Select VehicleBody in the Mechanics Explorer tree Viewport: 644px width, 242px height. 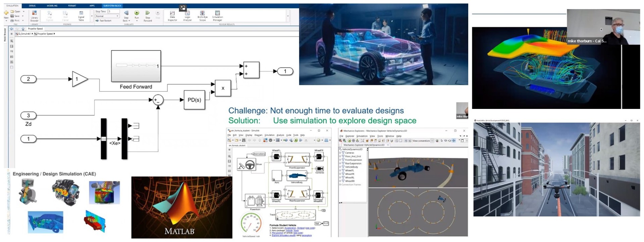(x=352, y=167)
